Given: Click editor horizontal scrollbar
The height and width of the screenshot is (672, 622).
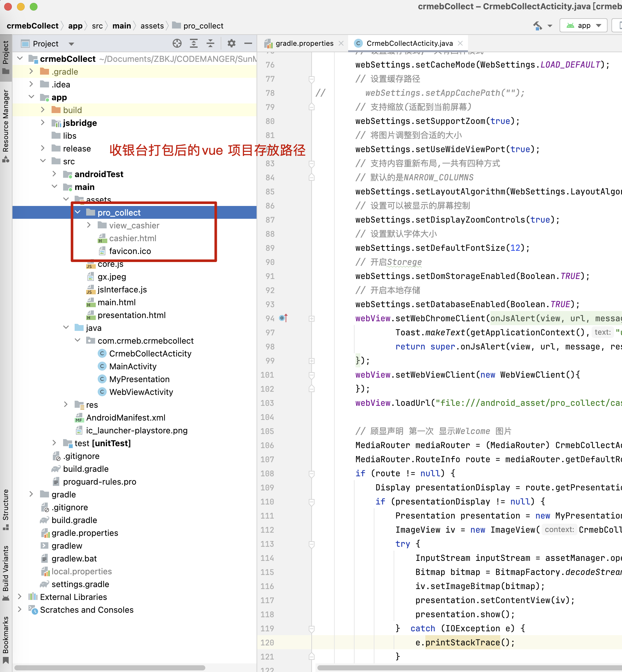Looking at the screenshot, I should (x=470, y=668).
